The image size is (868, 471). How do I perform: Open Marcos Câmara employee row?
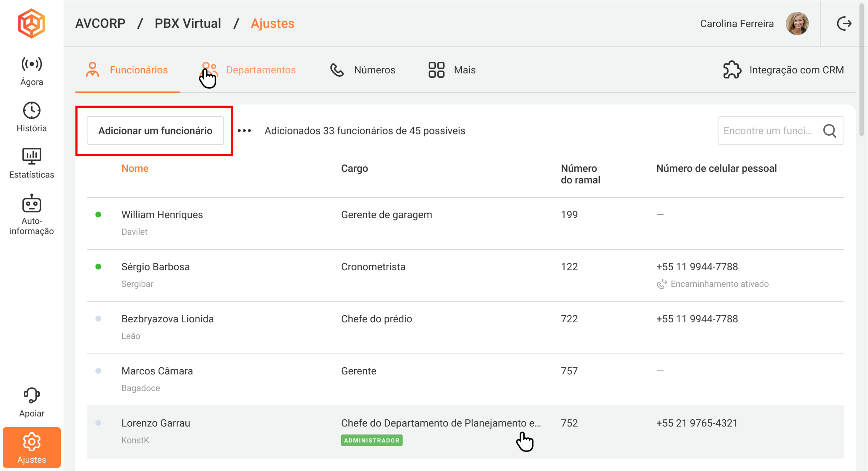pyautogui.click(x=465, y=380)
